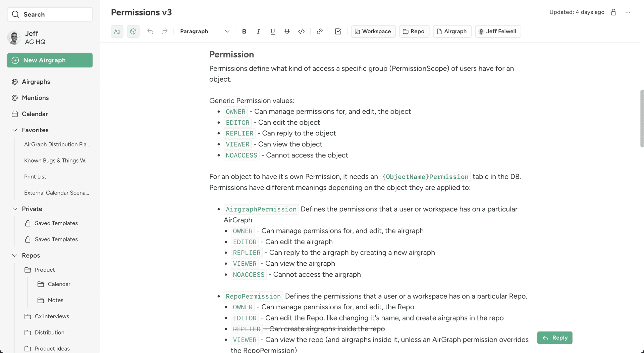Apply strikethrough formatting

tap(287, 31)
